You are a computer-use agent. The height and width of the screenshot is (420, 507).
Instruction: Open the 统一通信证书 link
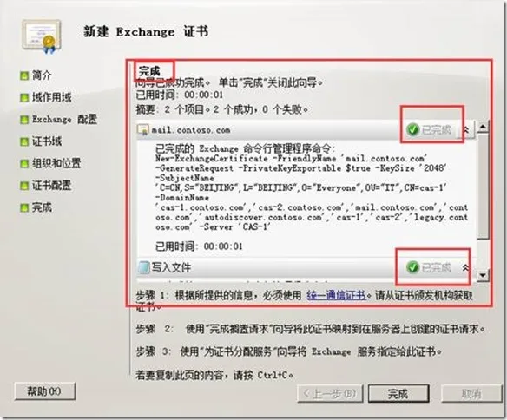pyautogui.click(x=336, y=295)
